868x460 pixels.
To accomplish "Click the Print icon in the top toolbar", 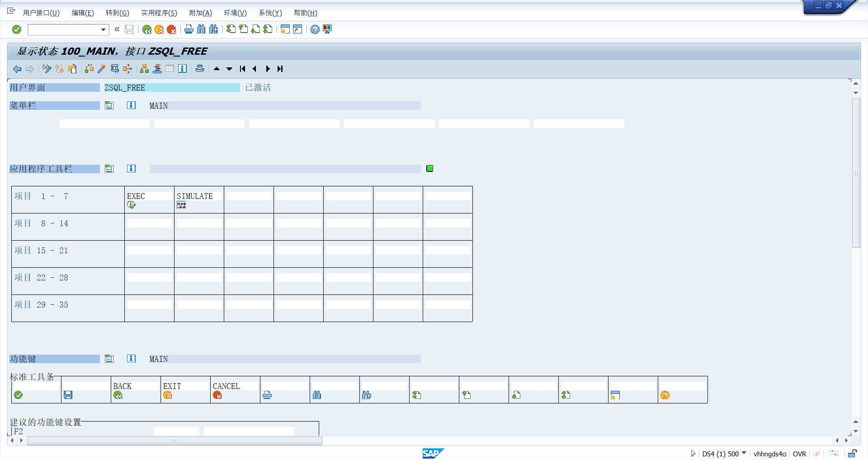I will [x=189, y=29].
